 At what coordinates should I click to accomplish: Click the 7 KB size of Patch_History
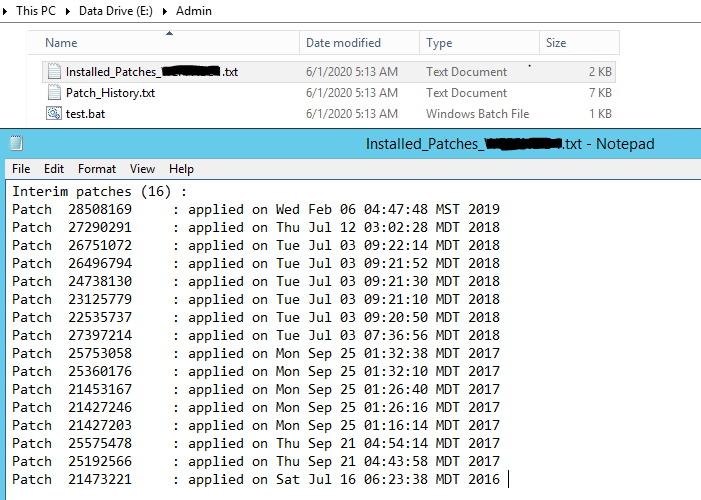(x=600, y=93)
